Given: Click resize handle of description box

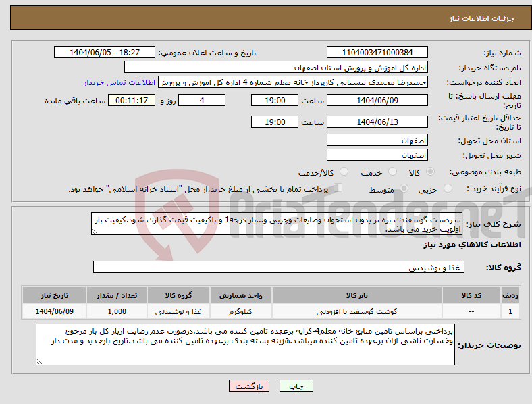Looking at the screenshot, I should point(95,232).
